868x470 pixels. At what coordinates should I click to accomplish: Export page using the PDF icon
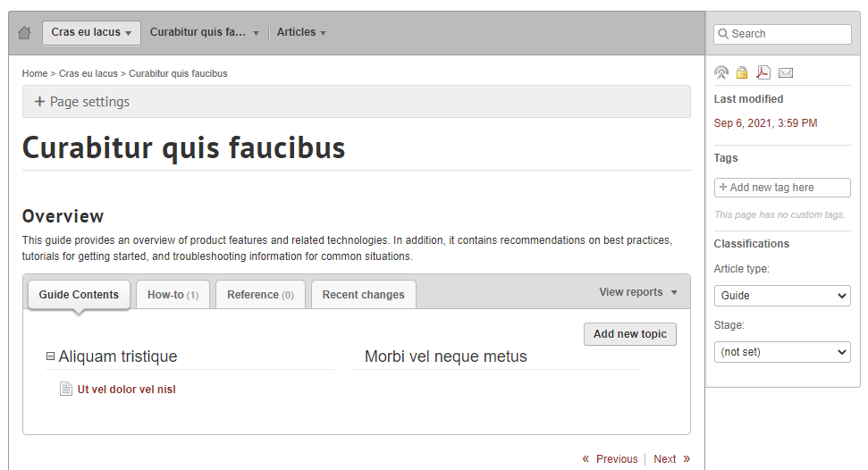click(763, 72)
